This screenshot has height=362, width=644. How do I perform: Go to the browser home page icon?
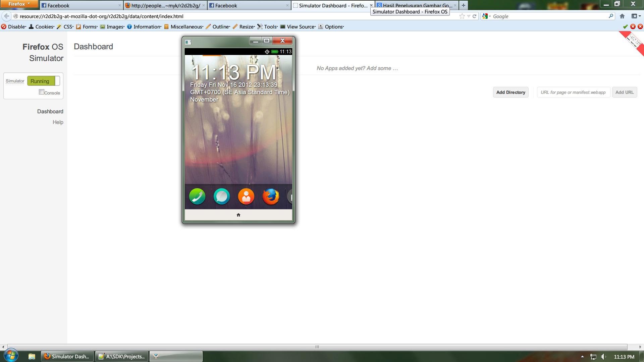622,16
